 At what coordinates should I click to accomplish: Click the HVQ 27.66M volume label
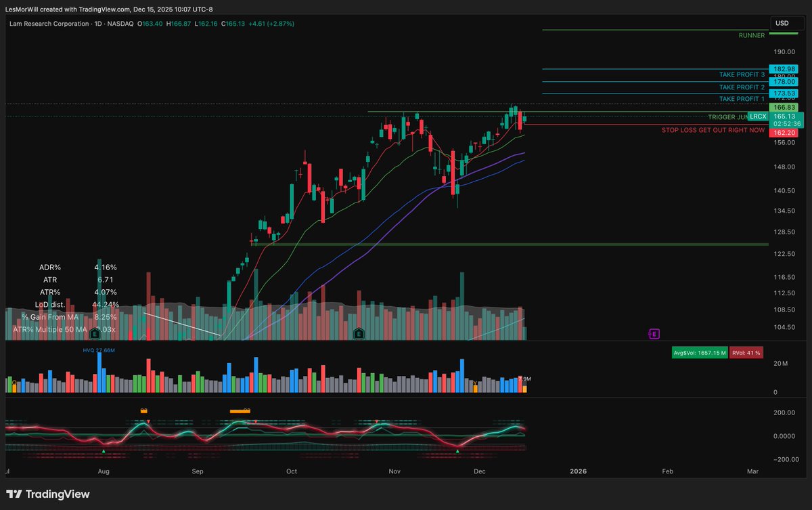pos(99,350)
